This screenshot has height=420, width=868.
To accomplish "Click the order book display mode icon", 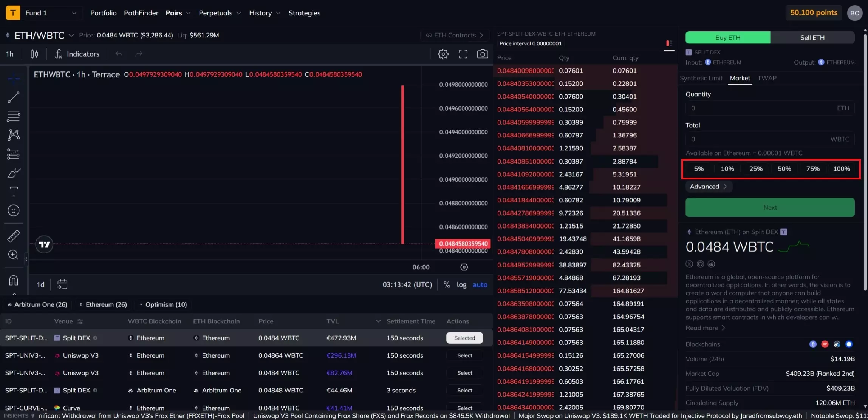I will [669, 43].
